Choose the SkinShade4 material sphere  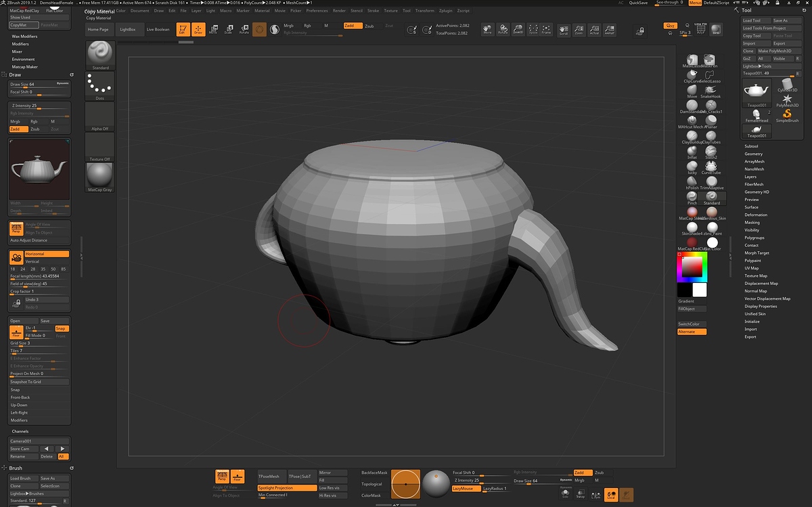tap(692, 228)
